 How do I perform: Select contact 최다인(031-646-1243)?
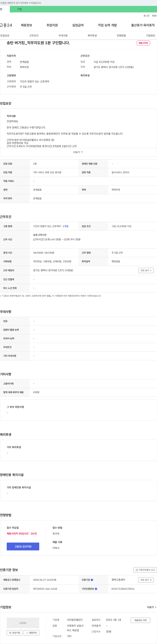(45, 589)
